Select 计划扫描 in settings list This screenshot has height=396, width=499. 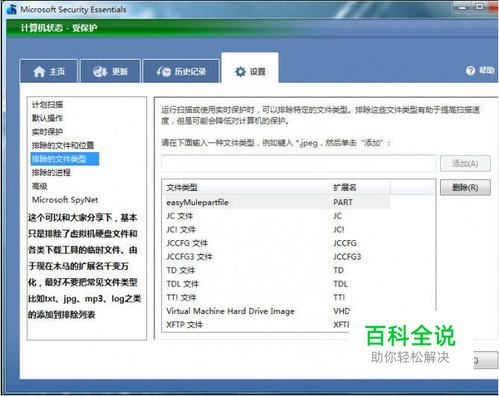point(47,105)
